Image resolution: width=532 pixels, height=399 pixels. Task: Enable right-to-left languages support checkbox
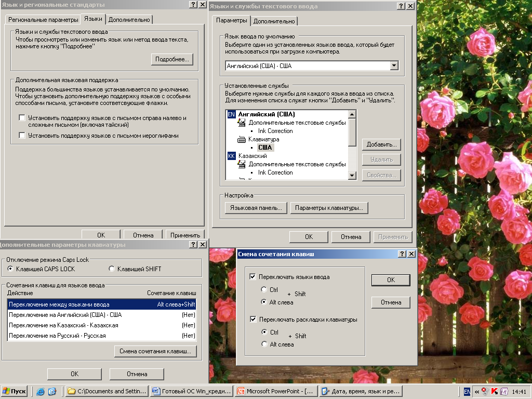click(x=22, y=118)
